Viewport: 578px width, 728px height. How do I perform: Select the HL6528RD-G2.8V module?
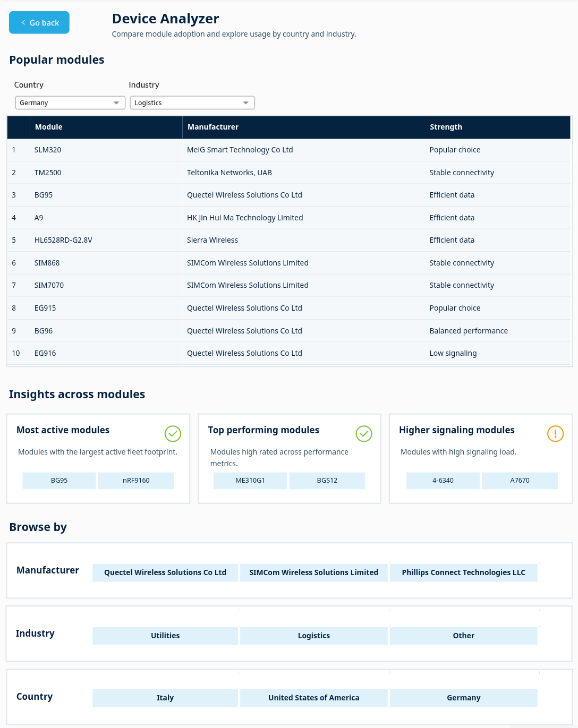click(288, 240)
